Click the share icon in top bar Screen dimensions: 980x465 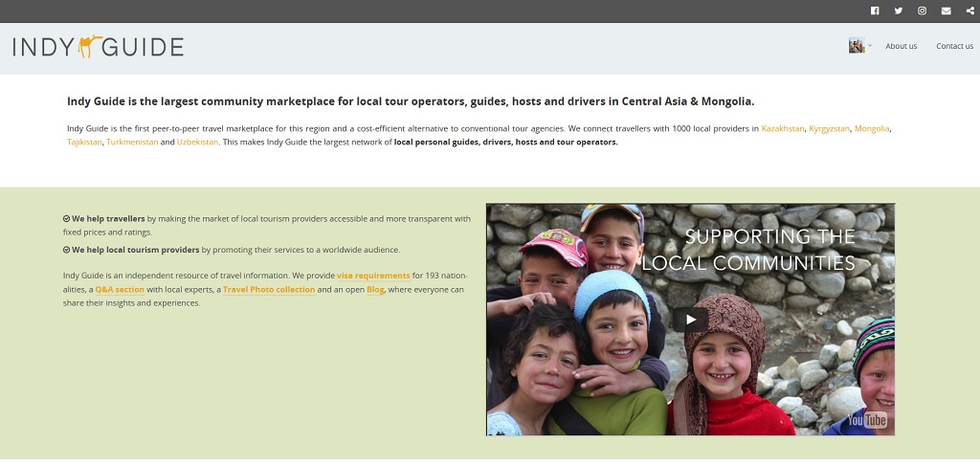point(970,11)
